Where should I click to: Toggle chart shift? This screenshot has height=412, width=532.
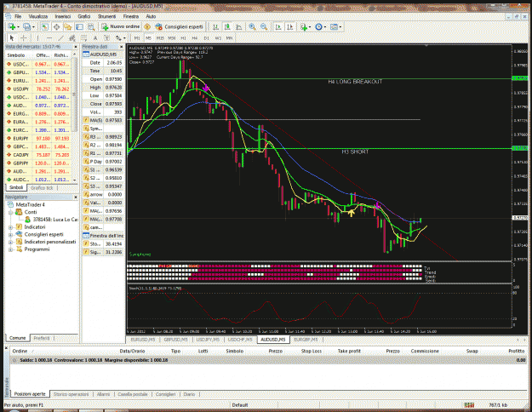[x=289, y=26]
